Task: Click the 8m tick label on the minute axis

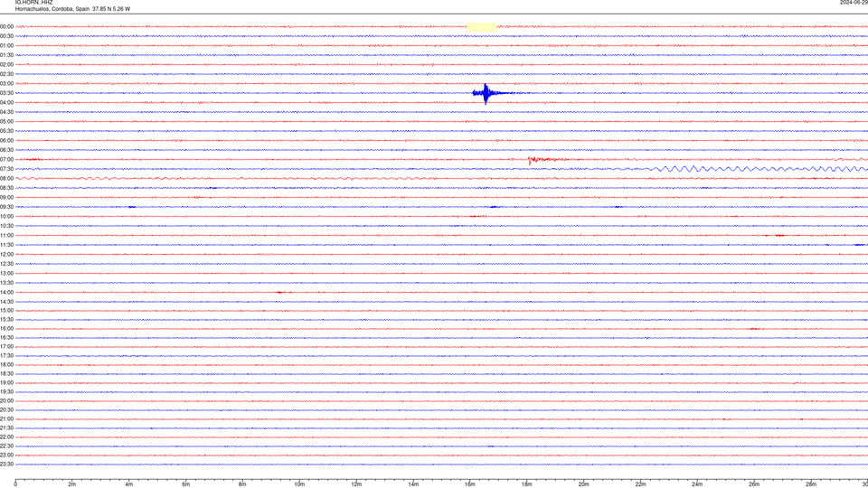Action: point(242,484)
